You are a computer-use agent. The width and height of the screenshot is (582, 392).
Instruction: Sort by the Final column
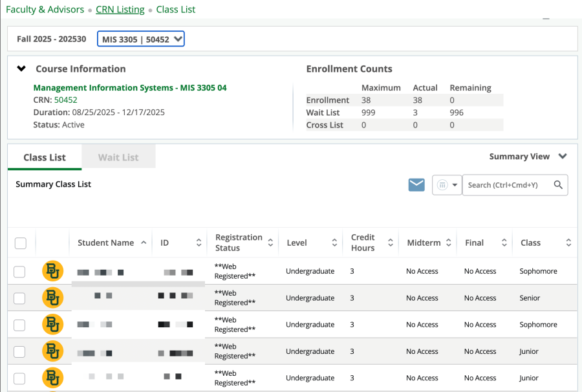coord(504,243)
